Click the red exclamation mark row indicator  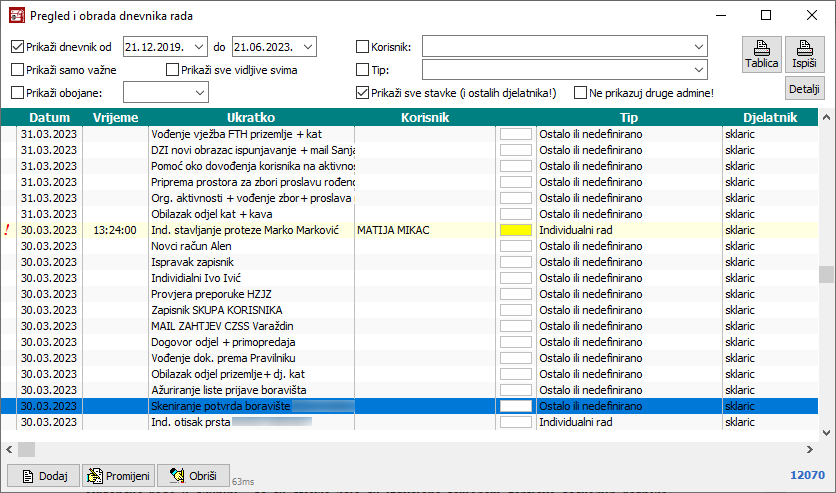(x=7, y=230)
